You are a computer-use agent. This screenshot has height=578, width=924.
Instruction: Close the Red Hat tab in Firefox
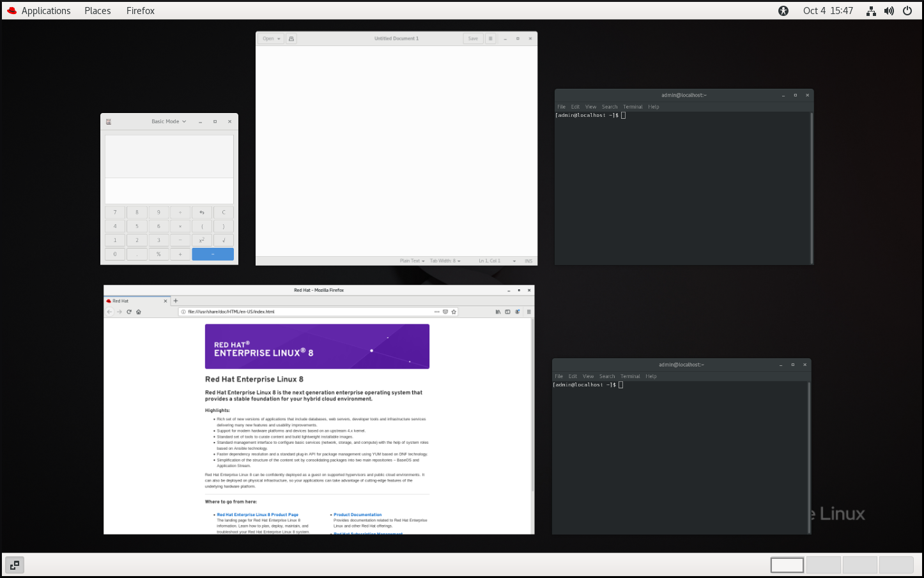click(166, 301)
